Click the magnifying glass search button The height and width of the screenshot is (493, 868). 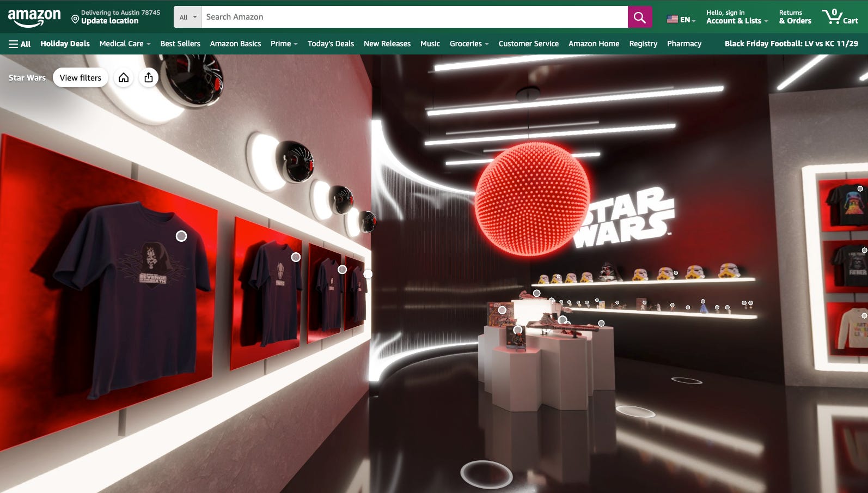point(639,17)
